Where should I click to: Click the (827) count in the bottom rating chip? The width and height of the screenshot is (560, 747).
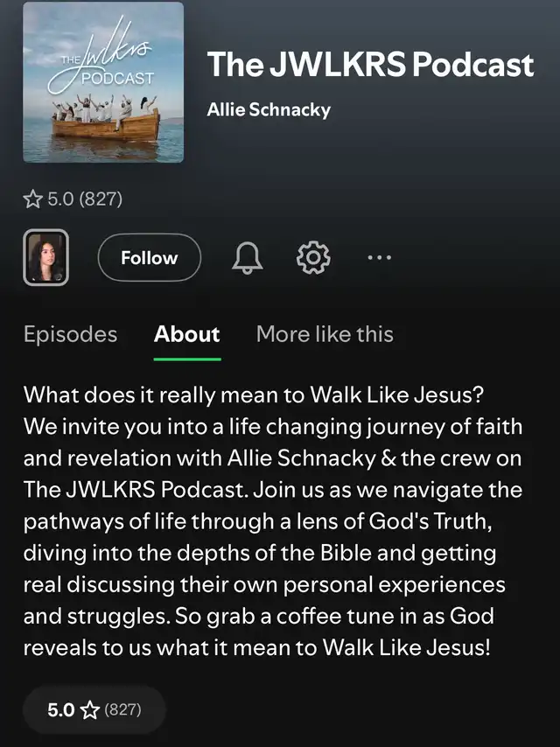[x=122, y=709]
